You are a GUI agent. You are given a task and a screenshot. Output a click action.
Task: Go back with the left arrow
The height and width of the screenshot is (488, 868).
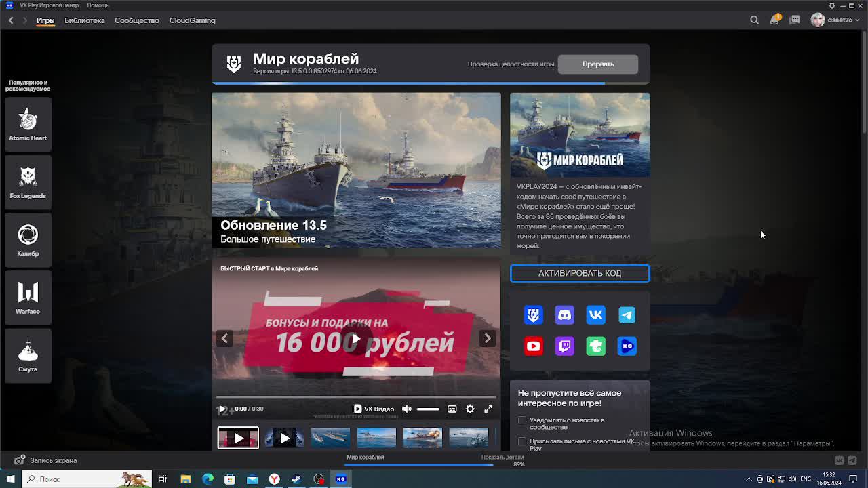[x=11, y=20]
